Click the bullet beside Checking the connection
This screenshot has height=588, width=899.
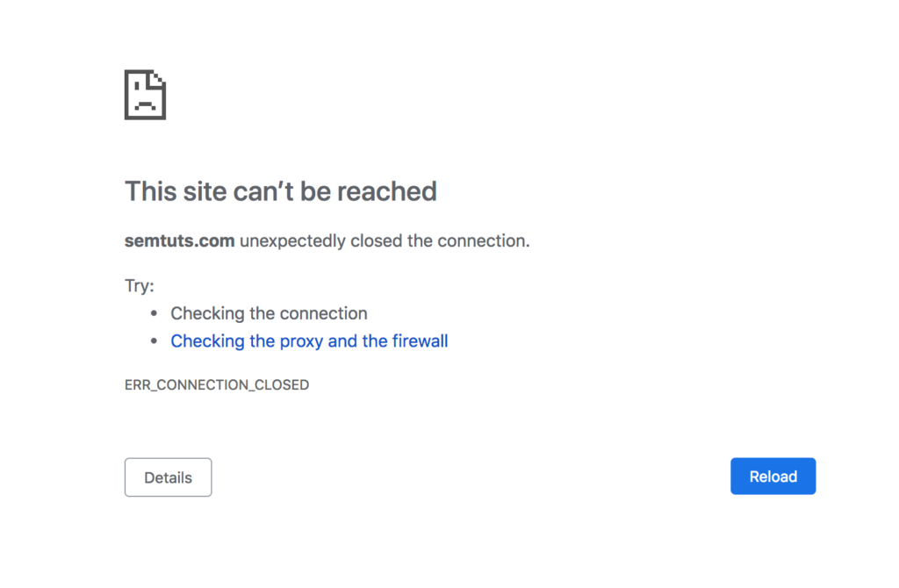coord(154,312)
